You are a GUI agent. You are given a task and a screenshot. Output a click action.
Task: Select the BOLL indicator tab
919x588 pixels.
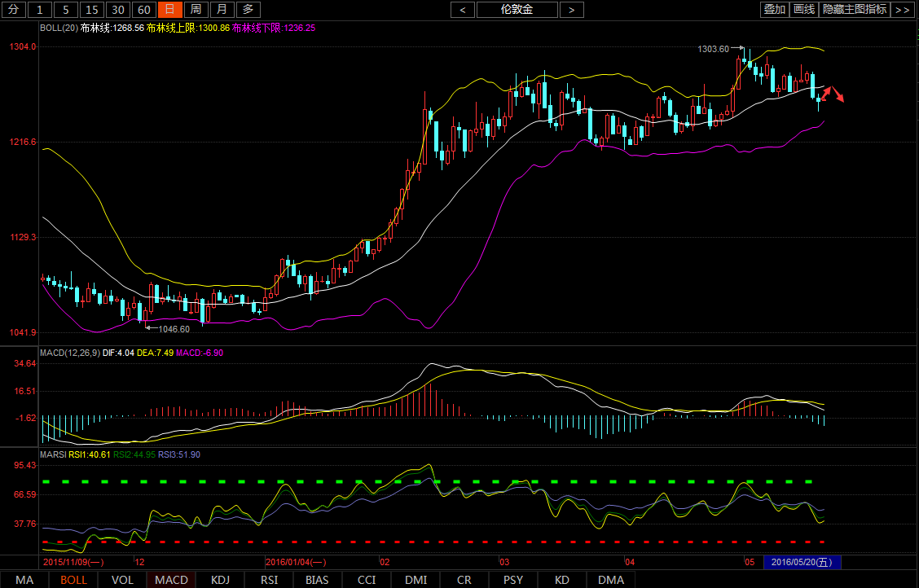[x=74, y=580]
